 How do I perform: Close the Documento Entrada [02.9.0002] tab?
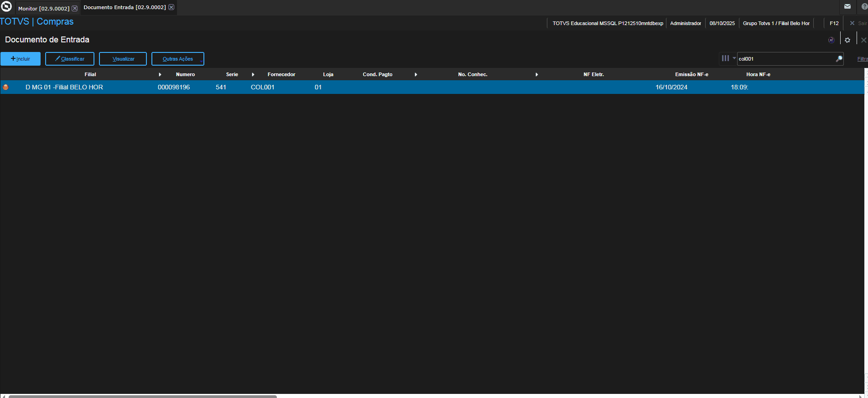(172, 7)
